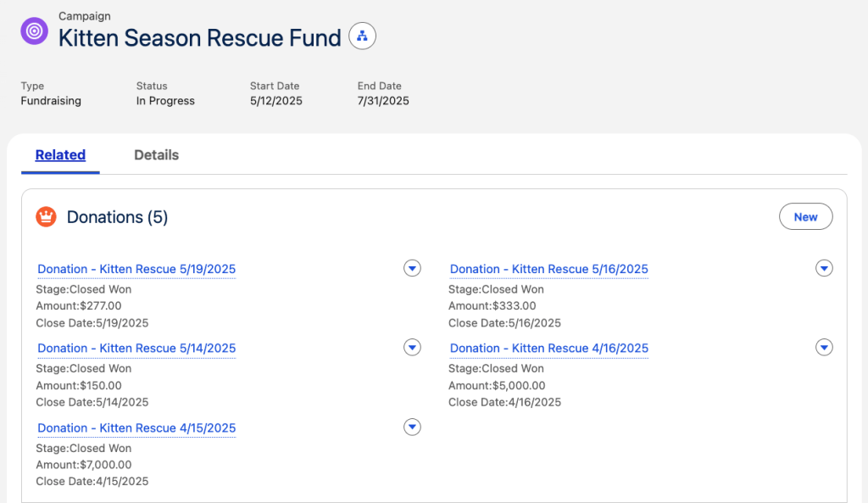
Task: Open the campaign hierarchy view icon
Action: pos(363,36)
